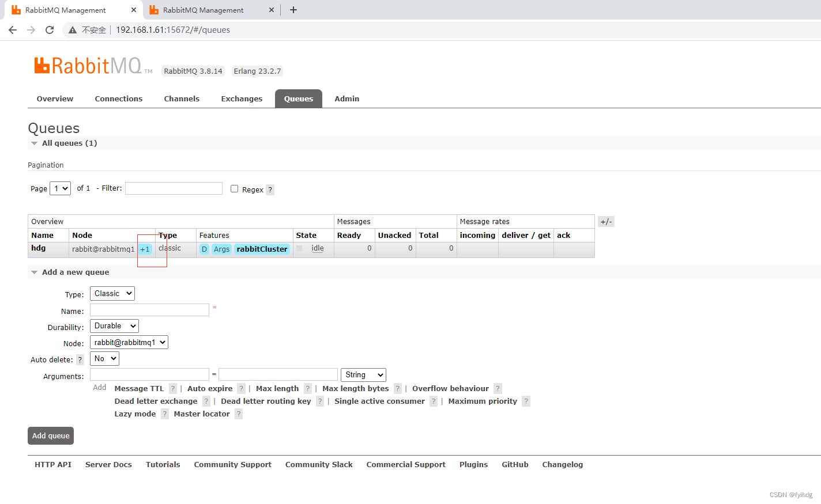This screenshot has width=821, height=504.
Task: Open help icon for Max length bytes
Action: pyautogui.click(x=397, y=389)
